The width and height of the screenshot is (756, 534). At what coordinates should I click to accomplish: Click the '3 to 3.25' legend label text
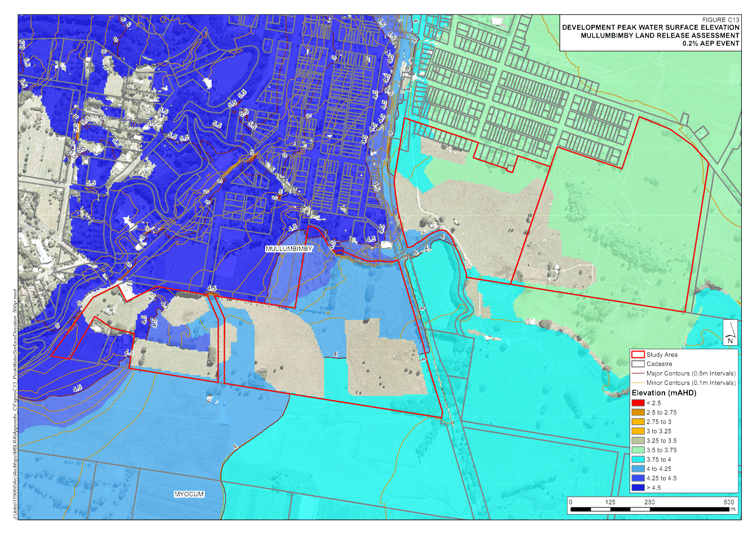[x=659, y=431]
